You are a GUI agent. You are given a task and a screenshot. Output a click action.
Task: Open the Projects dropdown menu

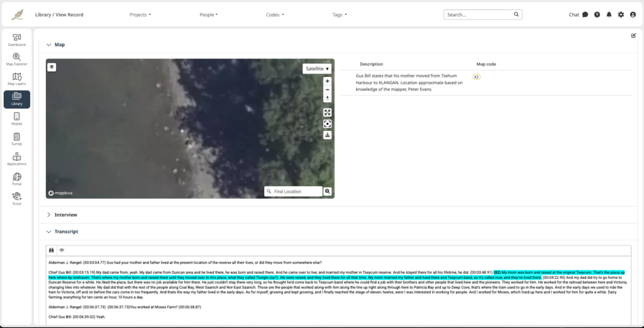[140, 15]
